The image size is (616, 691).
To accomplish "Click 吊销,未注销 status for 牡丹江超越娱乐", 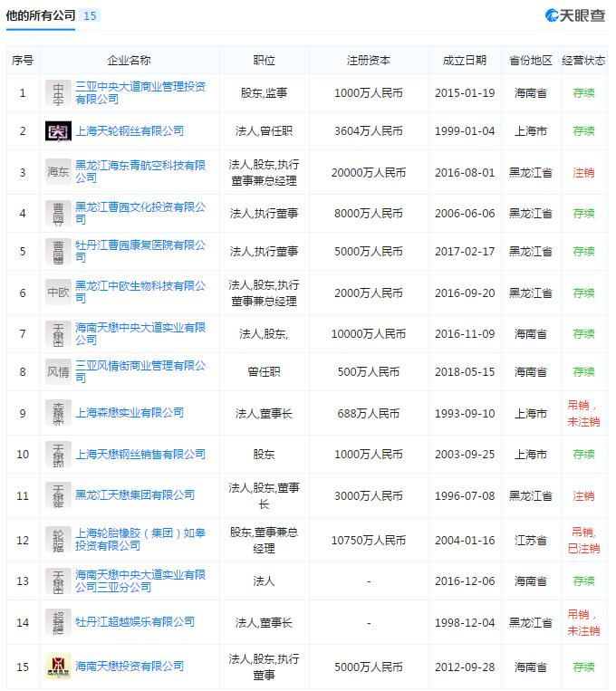I will click(583, 622).
